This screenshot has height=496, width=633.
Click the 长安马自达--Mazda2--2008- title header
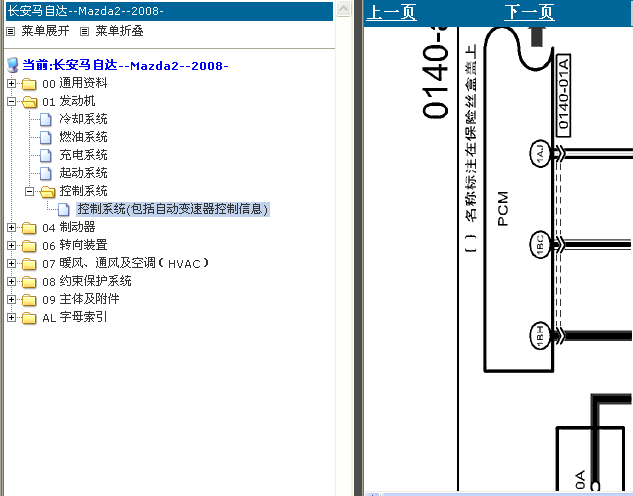coord(169,11)
